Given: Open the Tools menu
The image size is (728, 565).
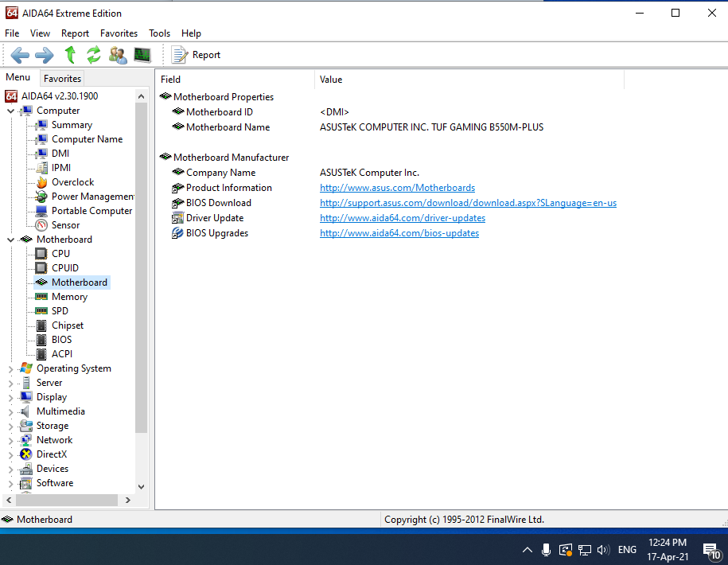Looking at the screenshot, I should (159, 33).
